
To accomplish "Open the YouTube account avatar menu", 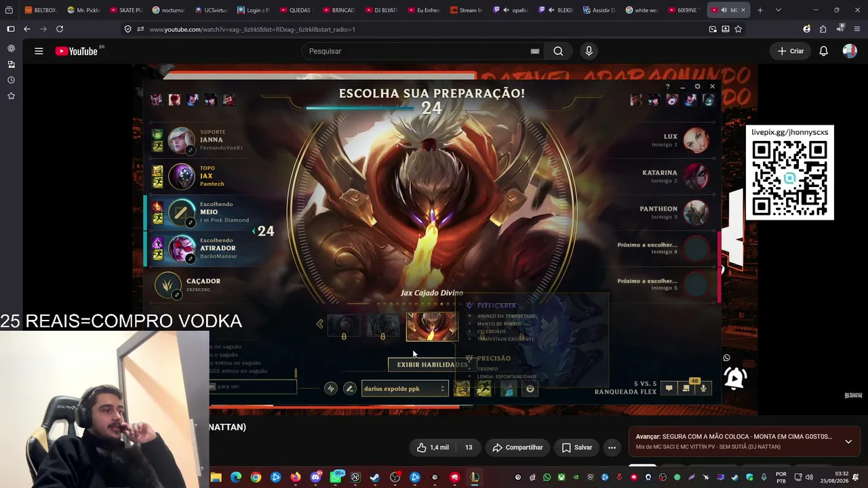I will tap(850, 51).
